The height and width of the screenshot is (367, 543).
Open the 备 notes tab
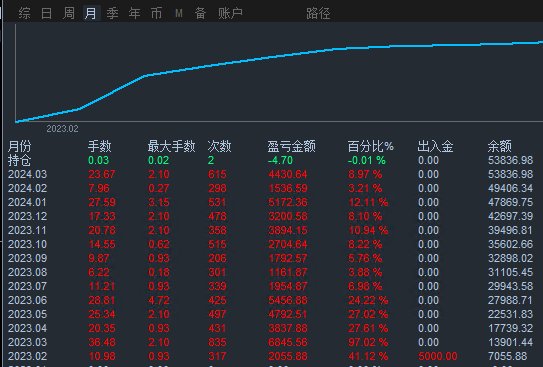coord(201,14)
